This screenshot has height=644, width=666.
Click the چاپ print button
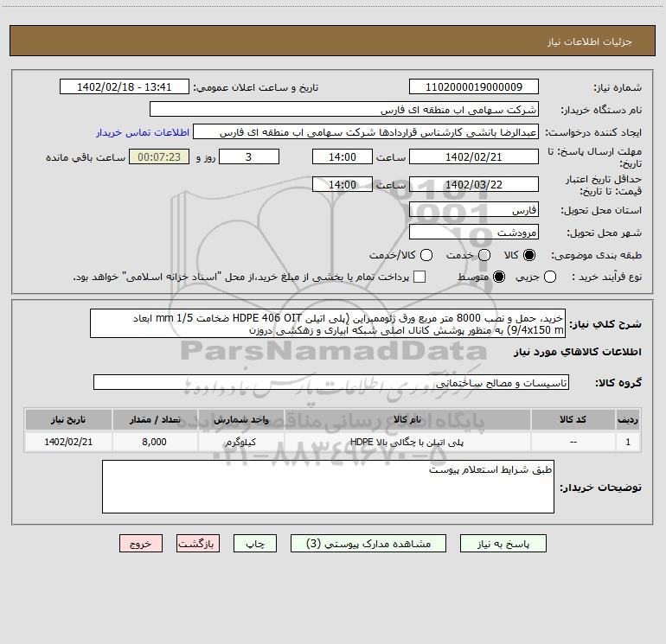[255, 544]
